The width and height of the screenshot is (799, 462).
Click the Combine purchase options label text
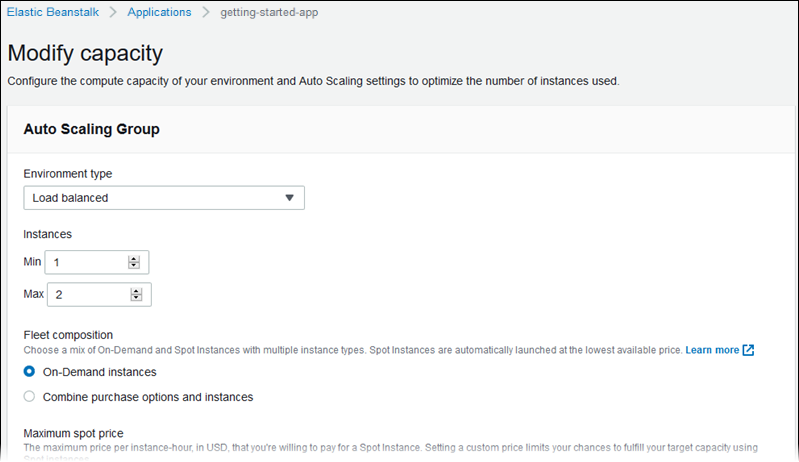pyautogui.click(x=146, y=397)
